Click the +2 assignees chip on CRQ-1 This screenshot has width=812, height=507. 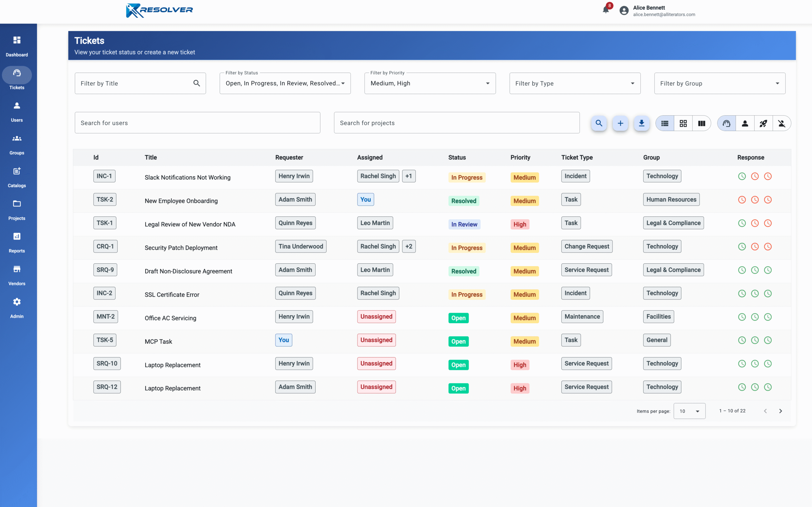408,246
